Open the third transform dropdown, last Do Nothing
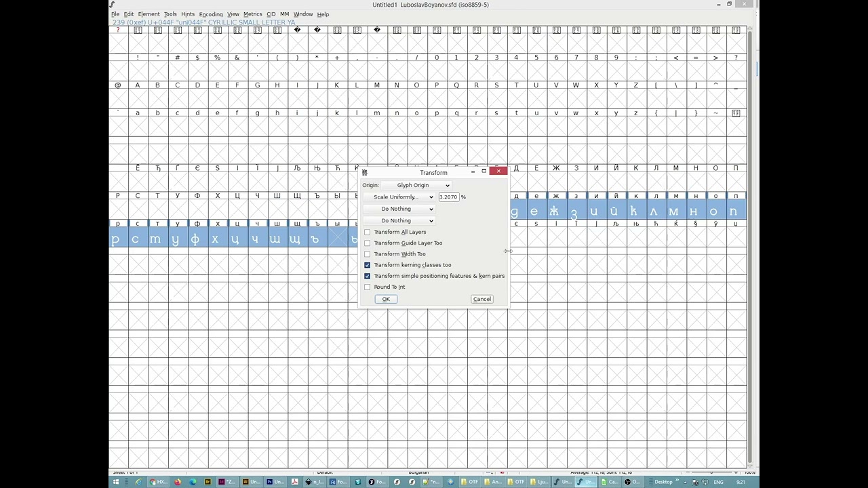The height and width of the screenshot is (488, 868). point(399,220)
